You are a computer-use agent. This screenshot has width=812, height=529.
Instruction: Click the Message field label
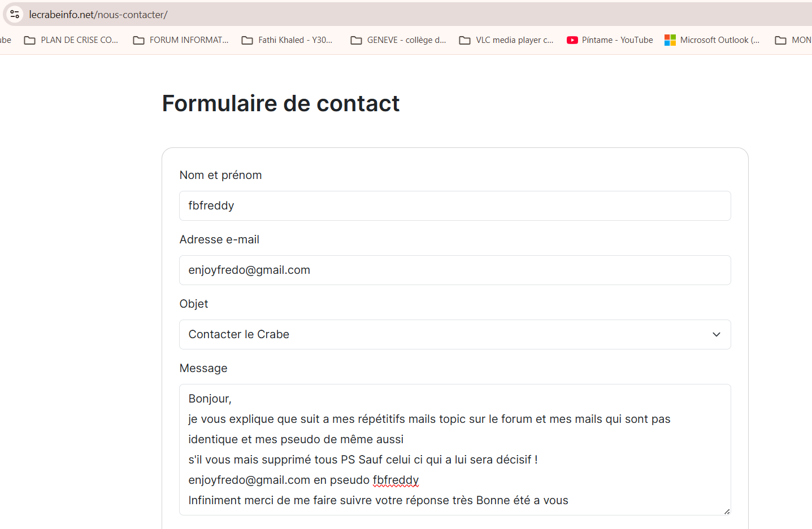pyautogui.click(x=203, y=368)
